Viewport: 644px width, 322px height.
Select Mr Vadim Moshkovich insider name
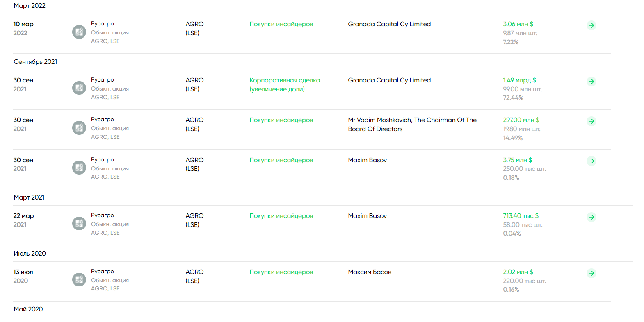coord(412,125)
